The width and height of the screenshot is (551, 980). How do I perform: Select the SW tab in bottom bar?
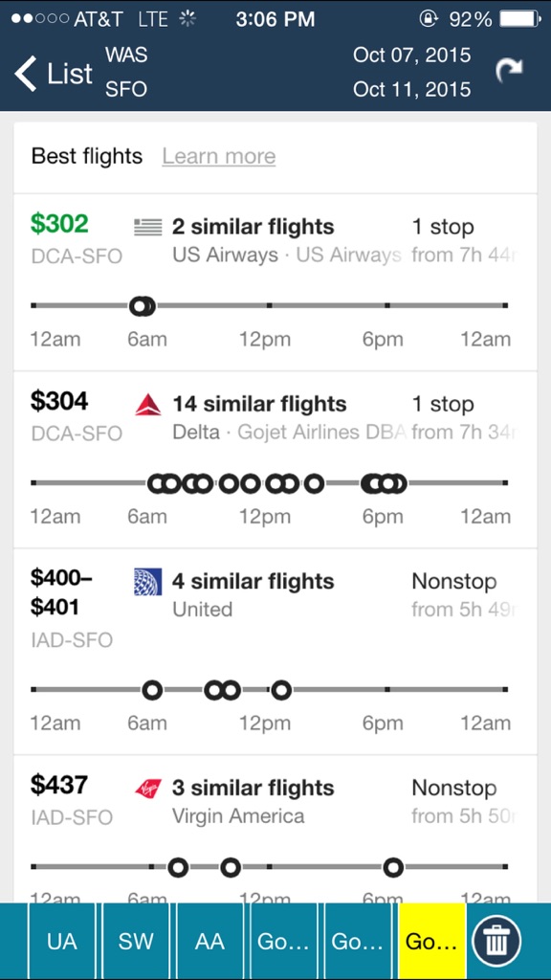(136, 942)
